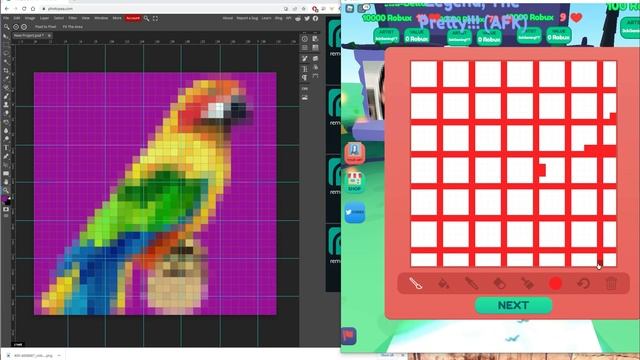Screen dimensions: 640x360
Task: Click zoom out button in options bar
Action: [24, 27]
